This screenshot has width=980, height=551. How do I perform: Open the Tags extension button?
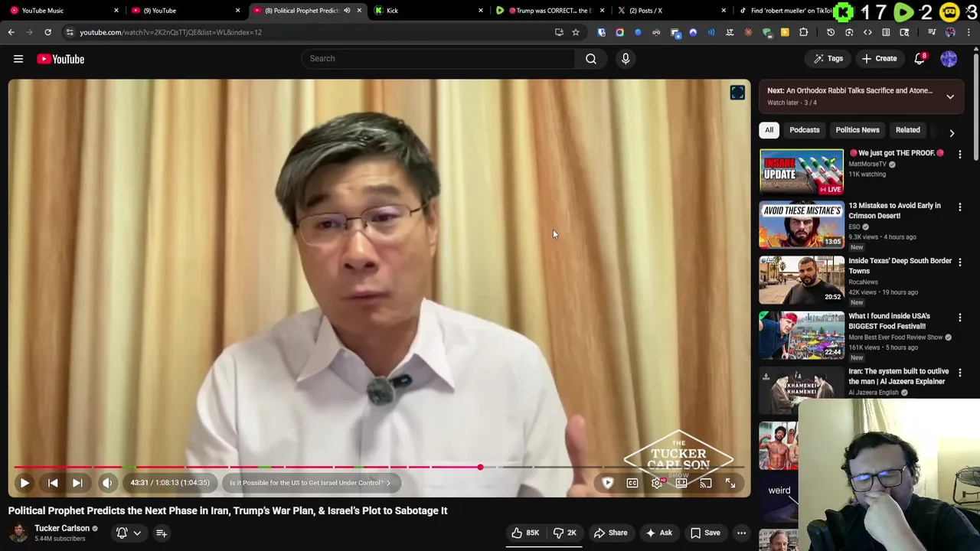tap(828, 59)
